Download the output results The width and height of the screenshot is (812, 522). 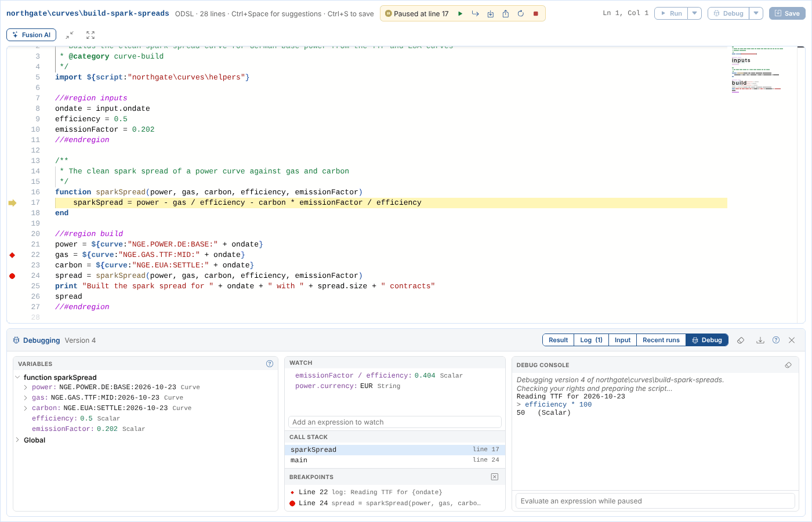pyautogui.click(x=760, y=340)
